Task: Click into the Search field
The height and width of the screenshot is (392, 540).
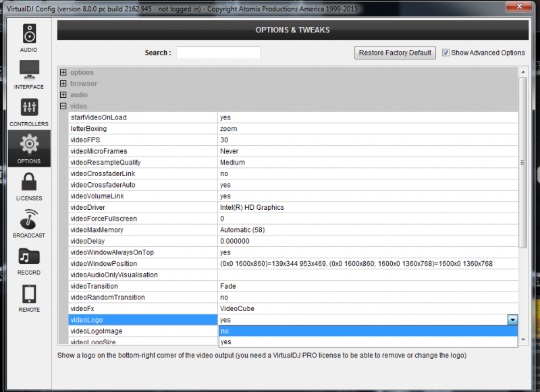Action: [218, 53]
